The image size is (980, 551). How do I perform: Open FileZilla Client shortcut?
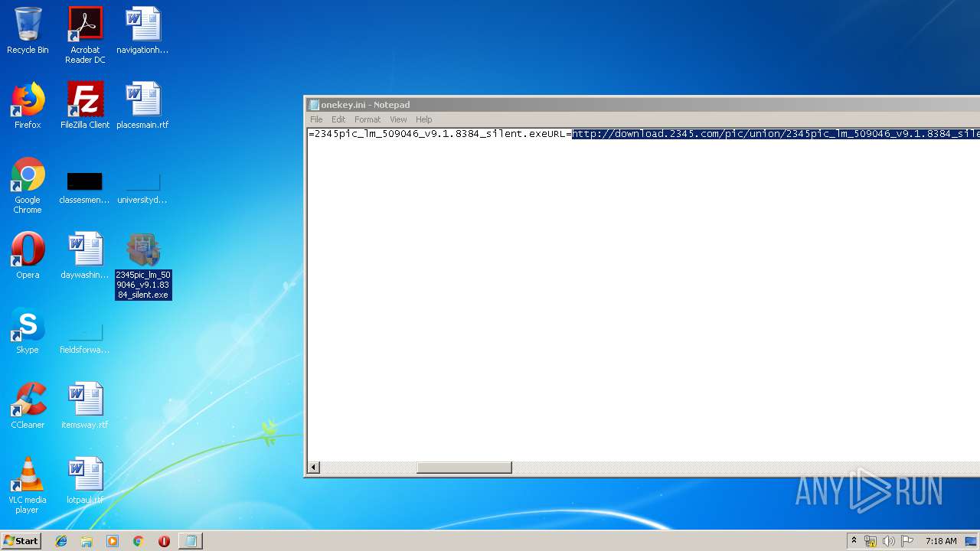point(85,106)
